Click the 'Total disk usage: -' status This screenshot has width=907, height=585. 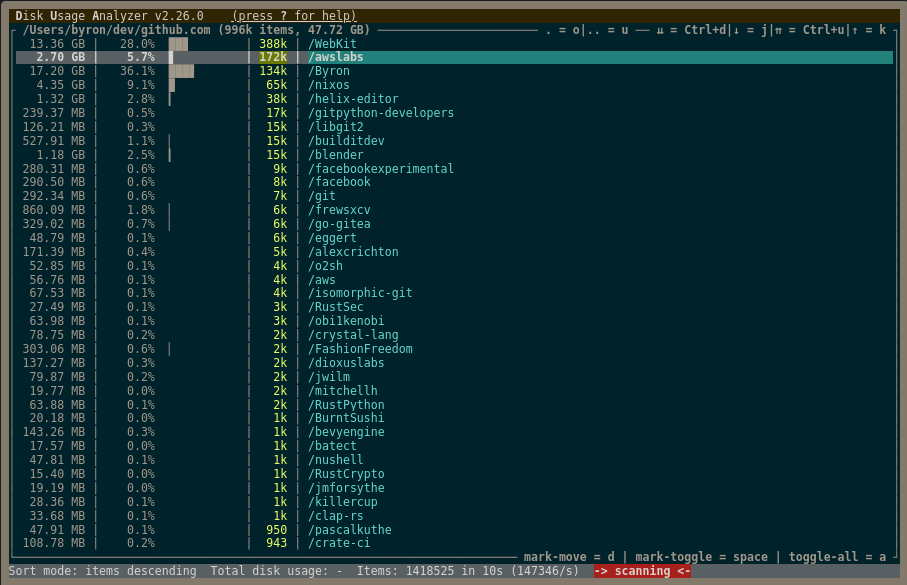click(276, 571)
